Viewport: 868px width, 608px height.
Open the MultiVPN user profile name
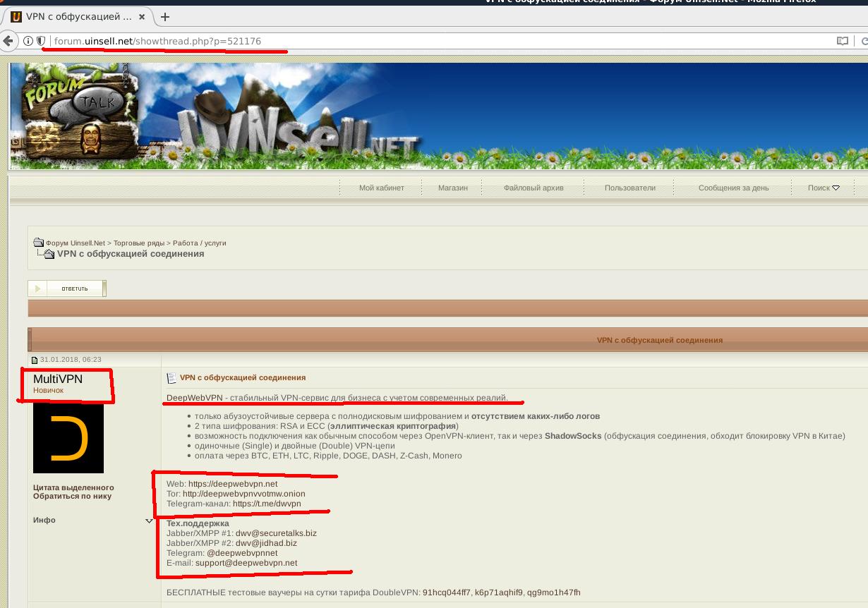[58, 379]
